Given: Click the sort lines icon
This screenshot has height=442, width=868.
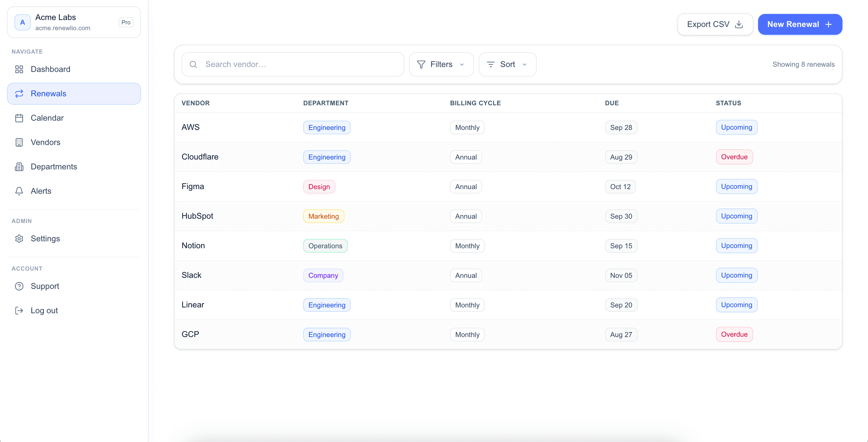Looking at the screenshot, I should coord(491,64).
